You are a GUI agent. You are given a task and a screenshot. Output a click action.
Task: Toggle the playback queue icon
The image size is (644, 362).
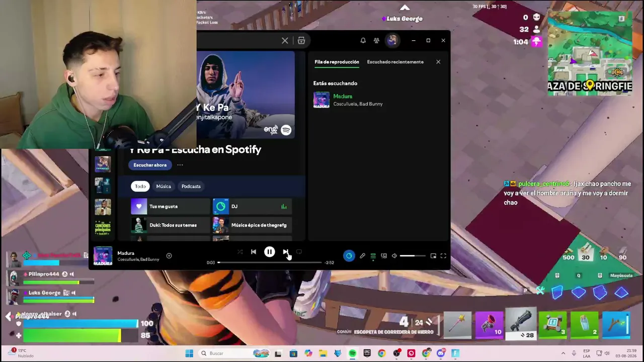tap(373, 256)
